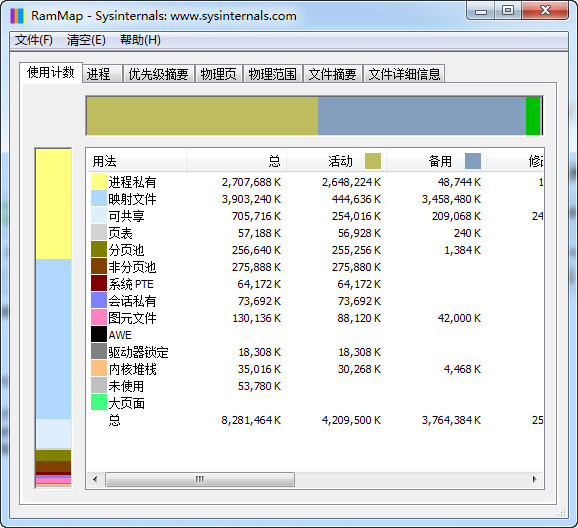Click the pink 图元文件 color swatch
Screen dimensions: 578x528
[x=99, y=317]
